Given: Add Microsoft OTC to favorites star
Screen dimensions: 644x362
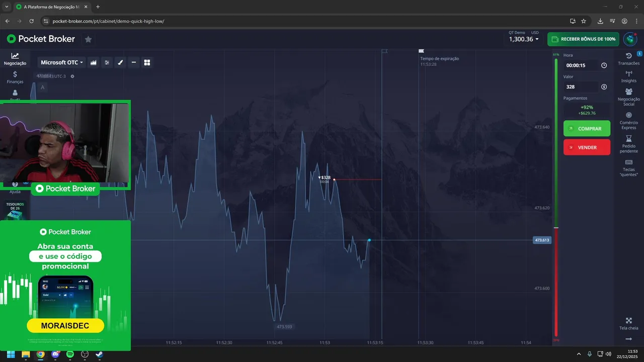Looking at the screenshot, I should [88, 39].
